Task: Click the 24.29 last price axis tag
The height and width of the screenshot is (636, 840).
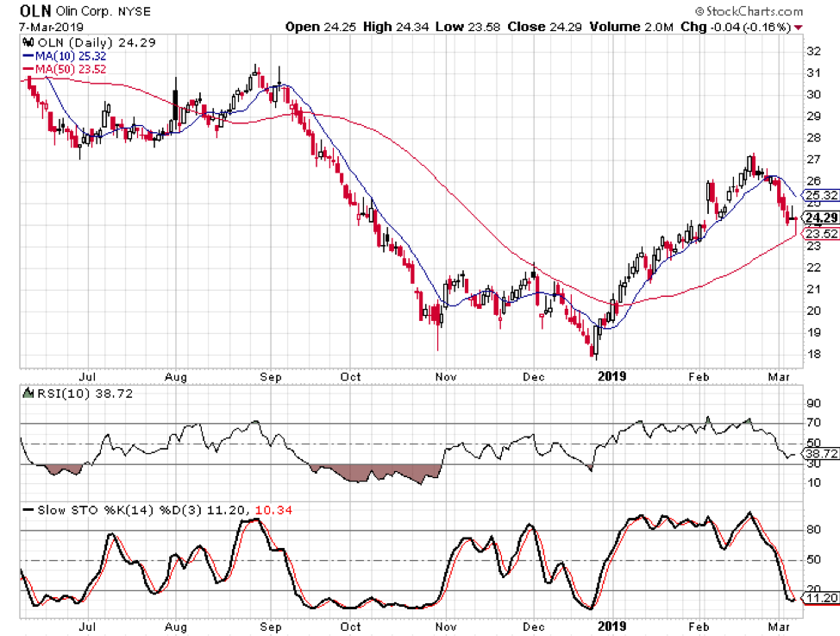Action: 820,217
